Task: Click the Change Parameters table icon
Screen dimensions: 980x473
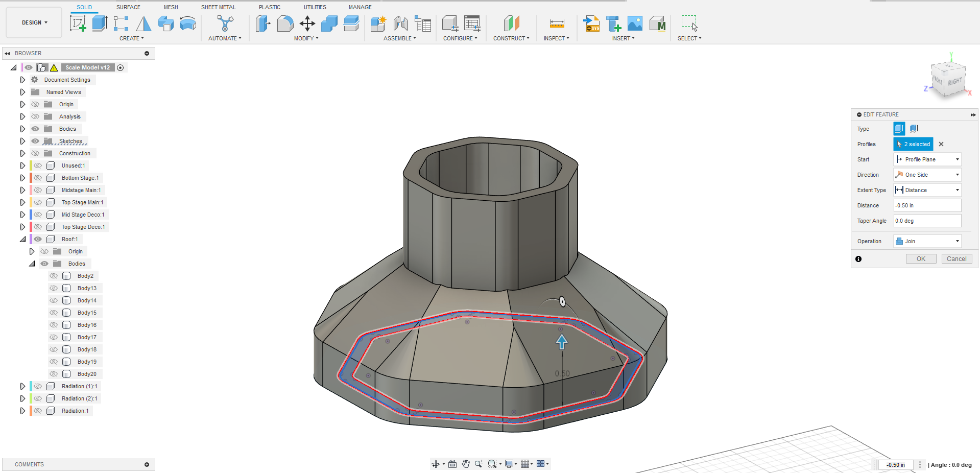Action: (472, 23)
